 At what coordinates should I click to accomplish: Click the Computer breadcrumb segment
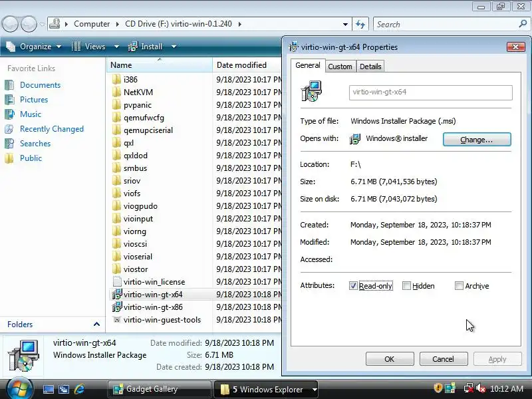click(92, 24)
